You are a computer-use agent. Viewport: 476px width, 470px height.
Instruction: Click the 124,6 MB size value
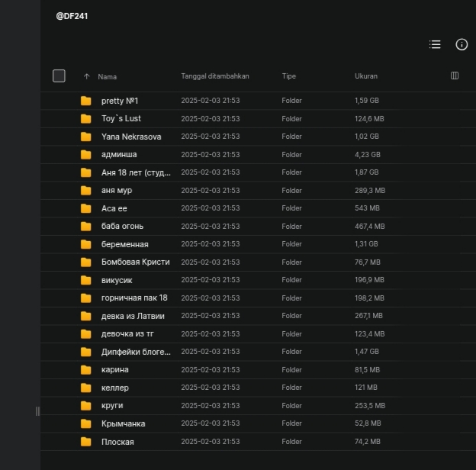[x=369, y=119]
